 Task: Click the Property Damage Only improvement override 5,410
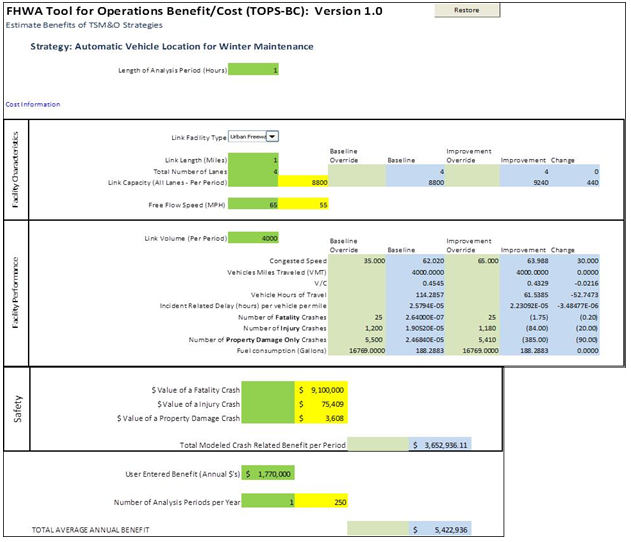[x=472, y=340]
